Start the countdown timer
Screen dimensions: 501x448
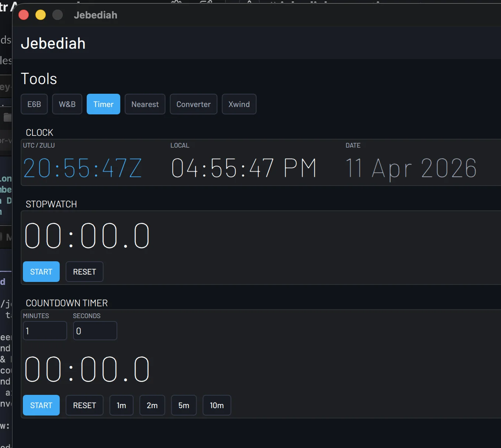click(41, 405)
